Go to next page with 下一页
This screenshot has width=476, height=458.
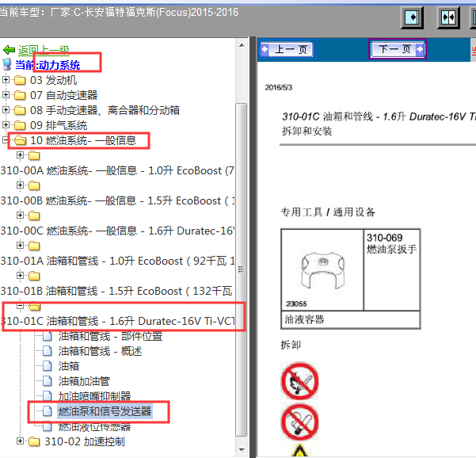[398, 49]
